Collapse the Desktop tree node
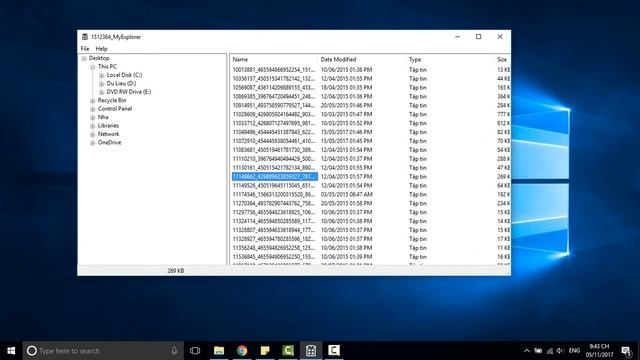 [84, 58]
